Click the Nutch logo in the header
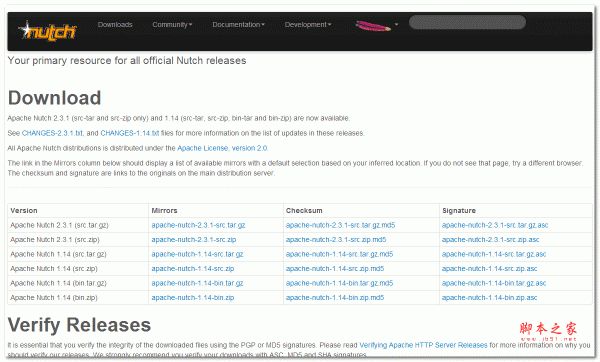Screen dimensions: 600x362 pyautogui.click(x=47, y=31)
